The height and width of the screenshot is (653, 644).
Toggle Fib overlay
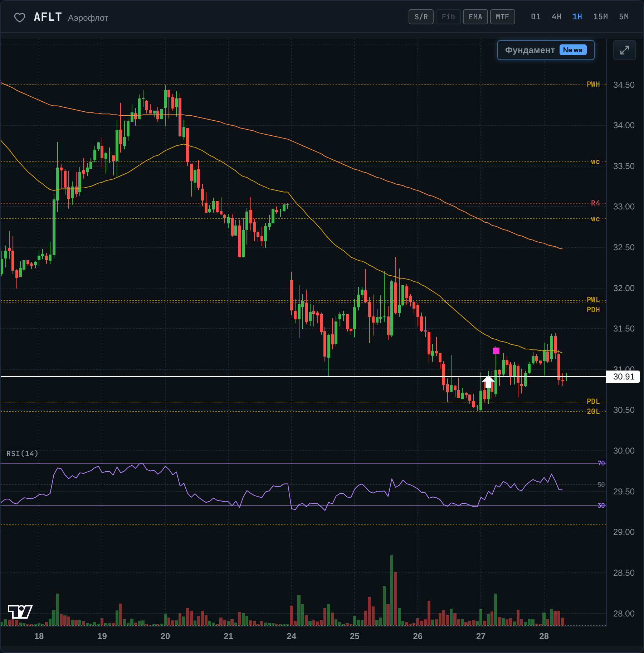pyautogui.click(x=448, y=17)
